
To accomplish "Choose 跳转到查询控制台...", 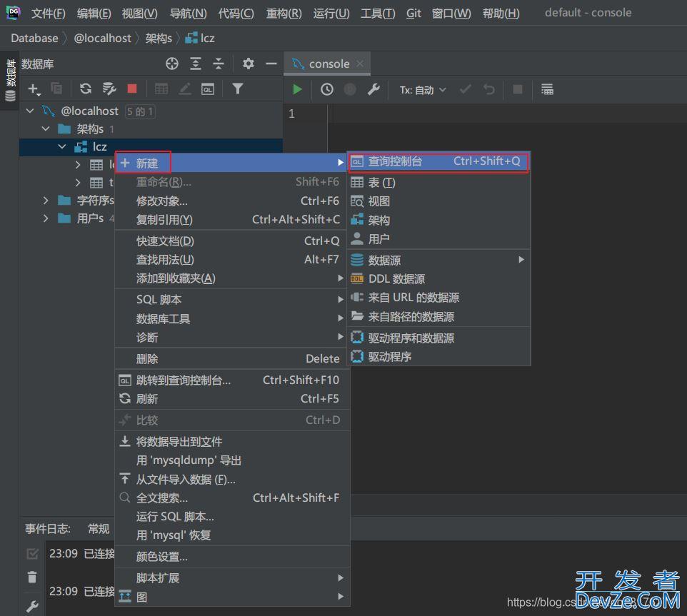I will pos(232,380).
